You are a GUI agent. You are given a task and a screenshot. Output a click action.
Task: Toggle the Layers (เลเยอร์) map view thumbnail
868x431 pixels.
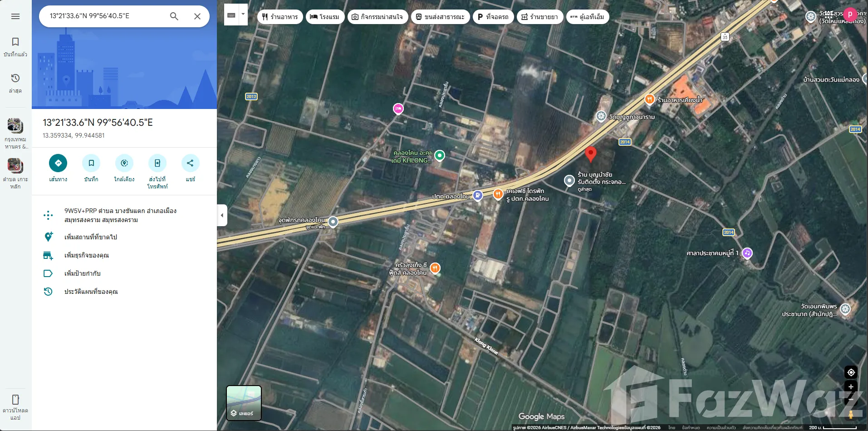pyautogui.click(x=244, y=403)
